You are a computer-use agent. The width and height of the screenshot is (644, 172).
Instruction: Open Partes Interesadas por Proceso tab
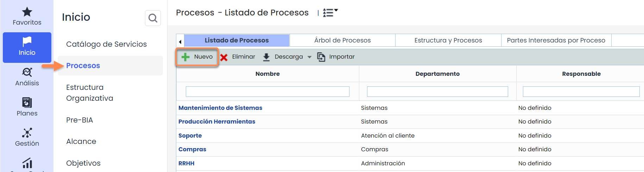(x=556, y=40)
